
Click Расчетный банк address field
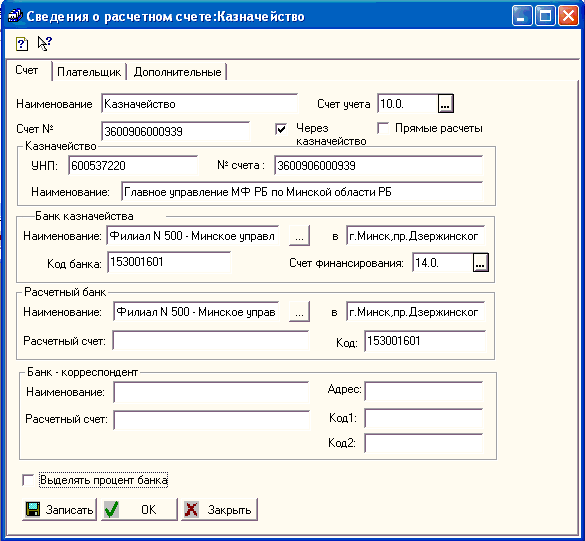(x=416, y=312)
